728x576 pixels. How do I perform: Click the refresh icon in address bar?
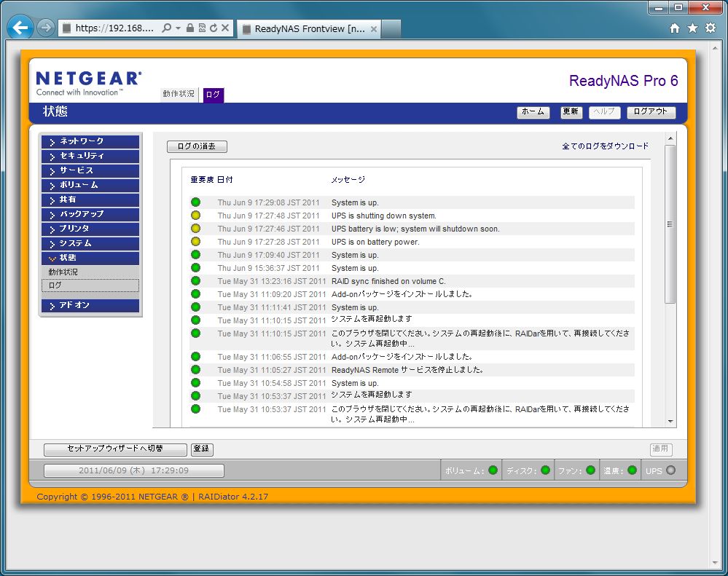point(214,28)
